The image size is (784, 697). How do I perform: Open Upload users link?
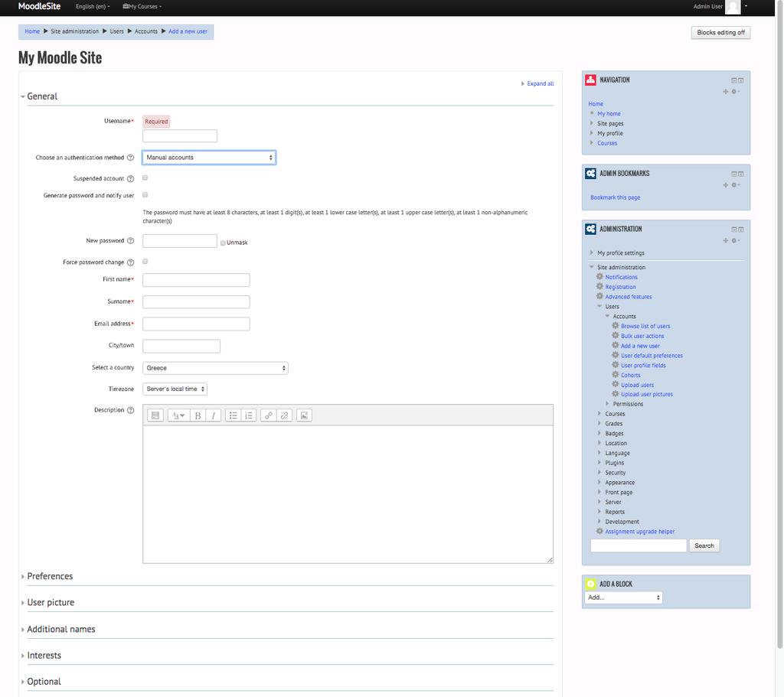coord(637,385)
